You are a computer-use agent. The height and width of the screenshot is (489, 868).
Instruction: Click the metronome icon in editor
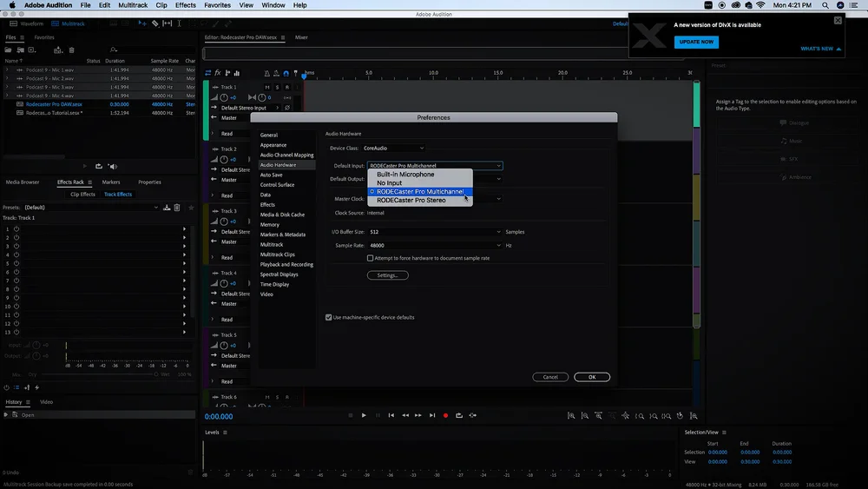[x=266, y=73]
